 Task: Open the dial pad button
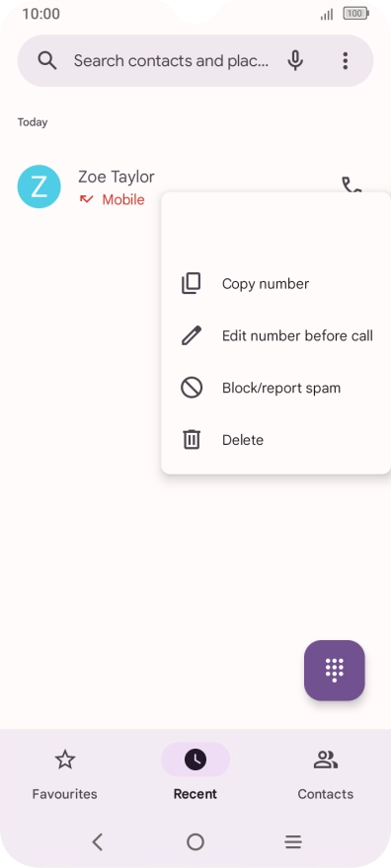[335, 671]
